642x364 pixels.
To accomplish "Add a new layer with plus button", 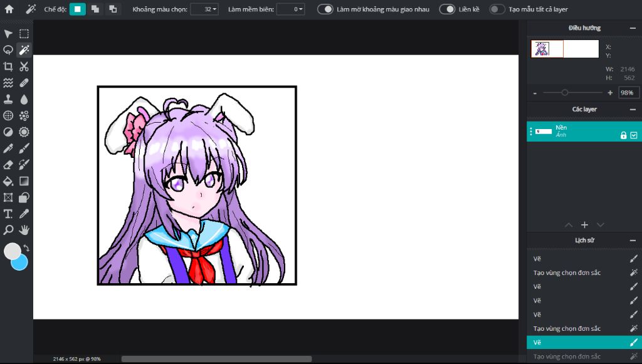I will coord(584,225).
